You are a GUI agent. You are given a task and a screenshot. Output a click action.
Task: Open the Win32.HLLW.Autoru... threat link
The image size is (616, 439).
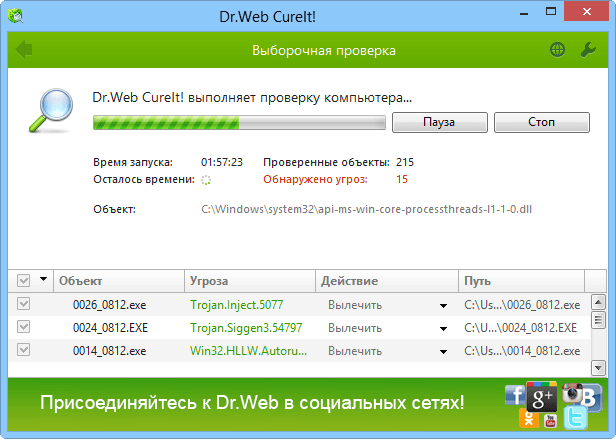tap(249, 351)
